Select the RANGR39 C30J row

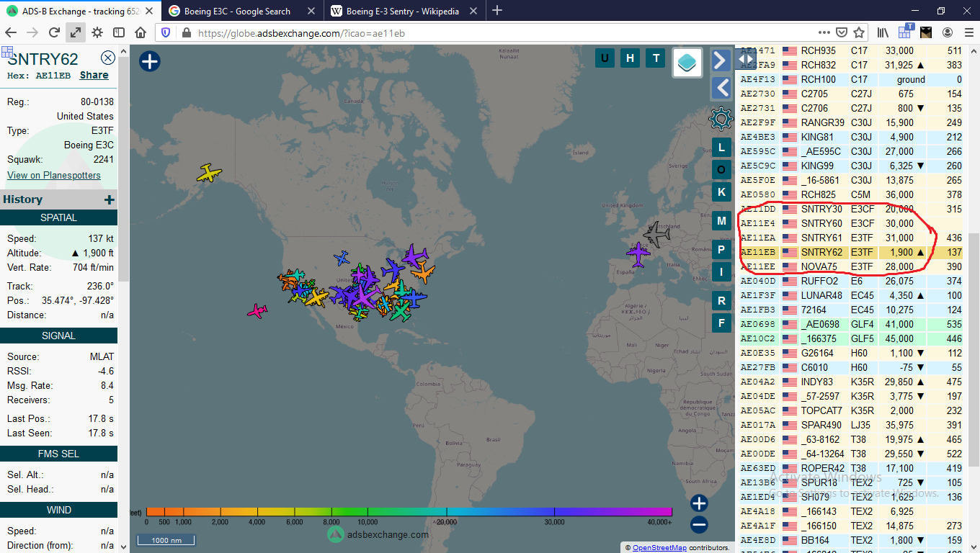(852, 122)
